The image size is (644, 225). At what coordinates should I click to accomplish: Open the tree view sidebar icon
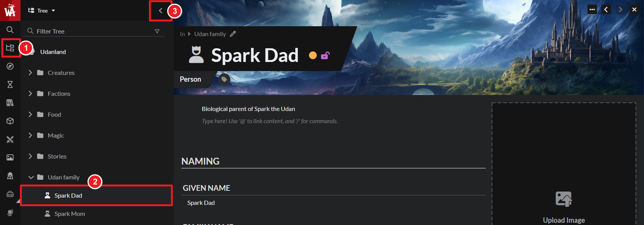tap(10, 48)
